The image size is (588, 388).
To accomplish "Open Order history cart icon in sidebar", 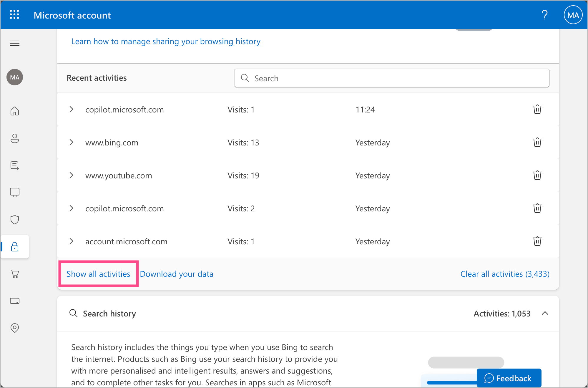I will point(15,274).
